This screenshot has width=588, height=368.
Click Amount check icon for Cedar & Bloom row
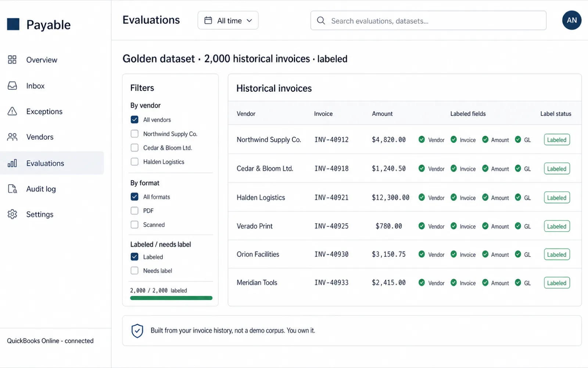tap(485, 169)
